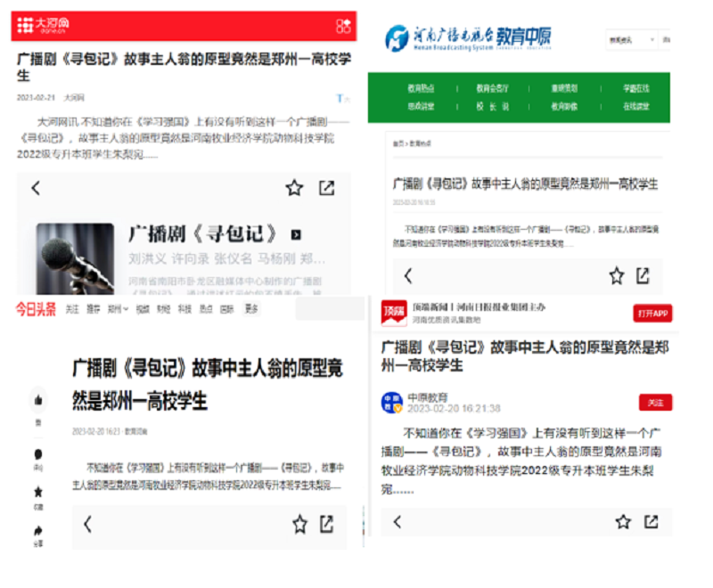Share via Toutiao sidebar arrow icon

click(x=38, y=531)
